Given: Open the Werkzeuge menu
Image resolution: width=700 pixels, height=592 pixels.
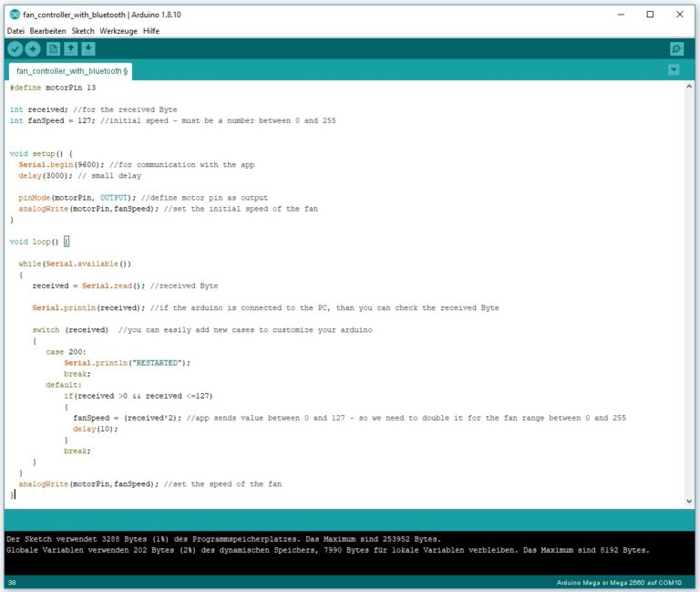Looking at the screenshot, I should 118,31.
